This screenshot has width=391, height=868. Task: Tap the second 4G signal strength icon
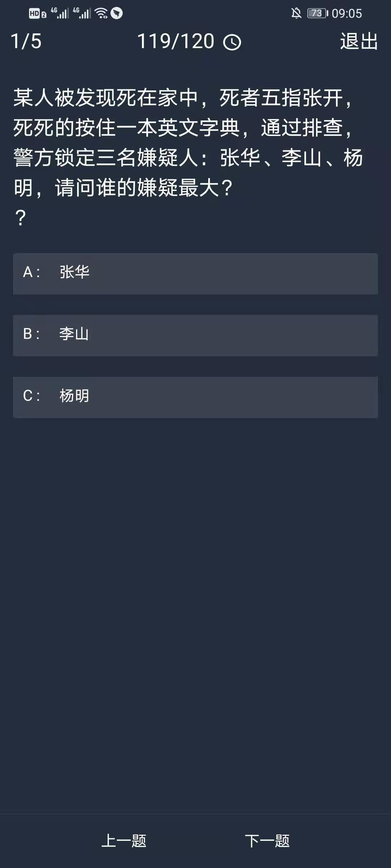[82, 13]
